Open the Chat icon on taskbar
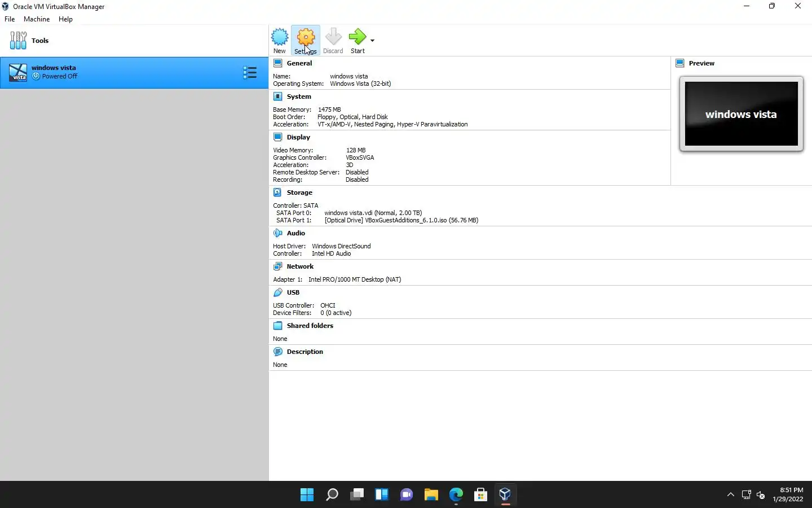This screenshot has width=812, height=508. 407,494
